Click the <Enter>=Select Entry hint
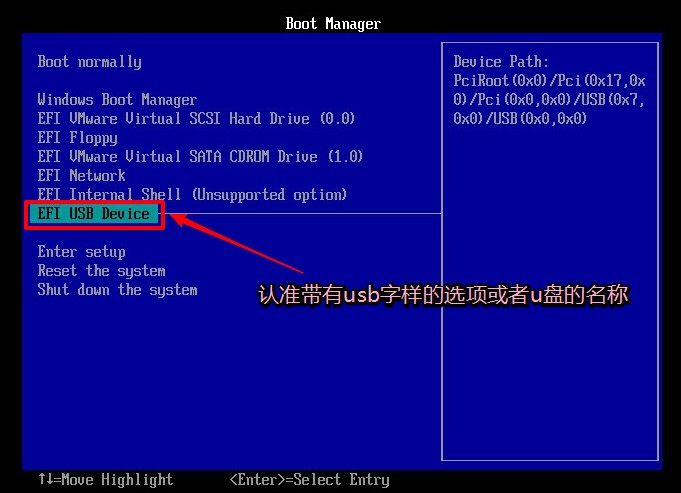The width and height of the screenshot is (681, 493). 309,480
